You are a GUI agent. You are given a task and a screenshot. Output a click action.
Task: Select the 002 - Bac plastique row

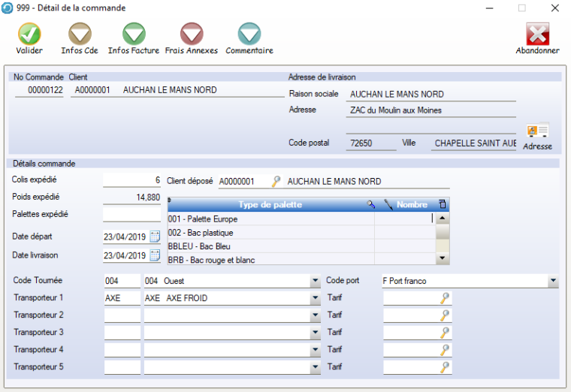click(x=270, y=232)
